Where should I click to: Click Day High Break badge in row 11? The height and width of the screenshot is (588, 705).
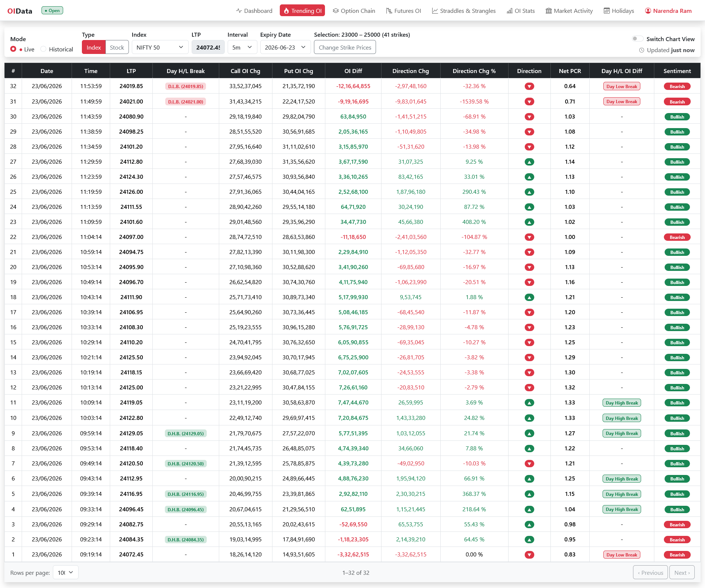coord(622,403)
